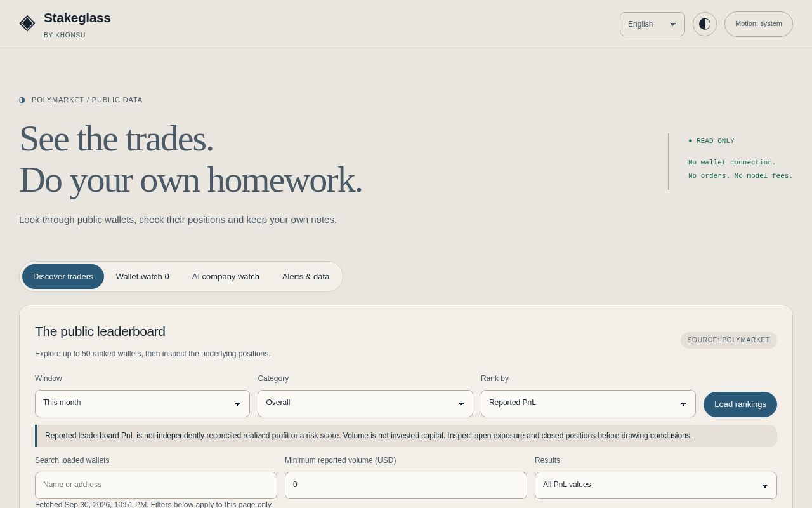Click the SOURCE: POLYMARKET badge
The height and width of the screenshot is (508, 812).
pos(729,340)
